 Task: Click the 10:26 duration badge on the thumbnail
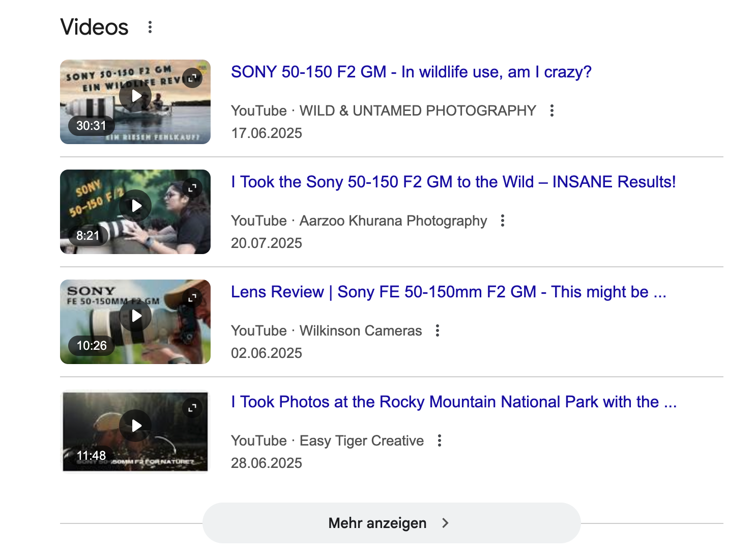[x=92, y=346]
